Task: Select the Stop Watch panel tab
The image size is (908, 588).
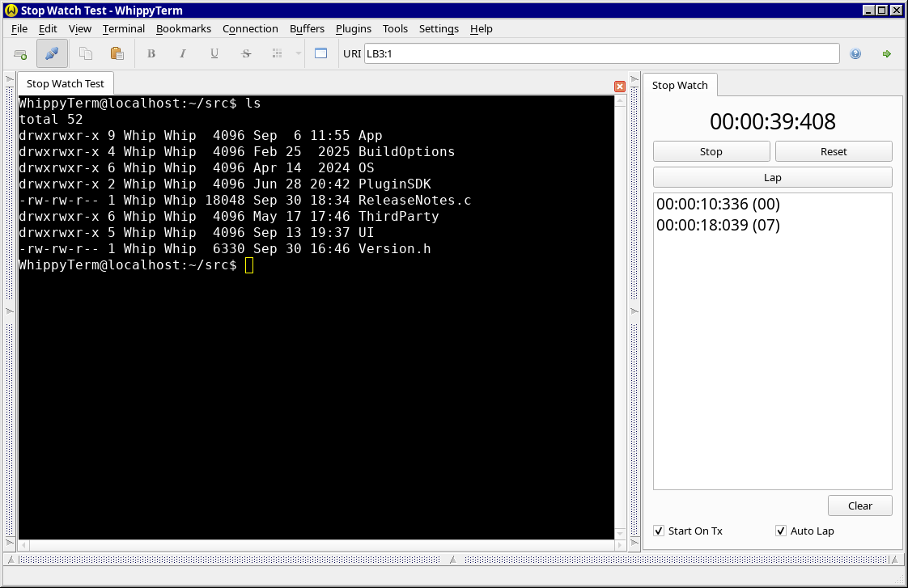Action: 680,85
